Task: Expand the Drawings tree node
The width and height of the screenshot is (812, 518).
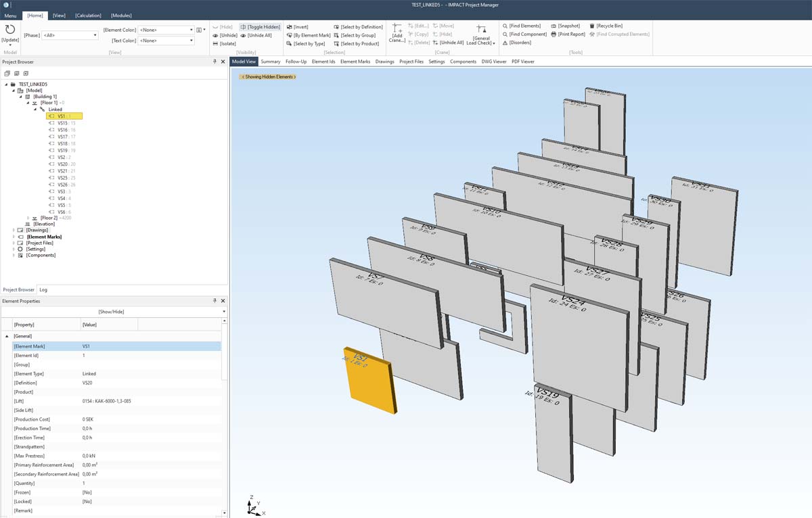Action: [x=14, y=230]
